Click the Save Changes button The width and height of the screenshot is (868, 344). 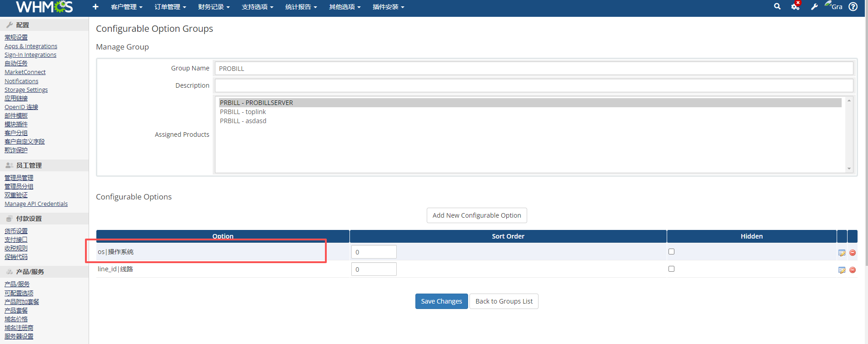(441, 301)
